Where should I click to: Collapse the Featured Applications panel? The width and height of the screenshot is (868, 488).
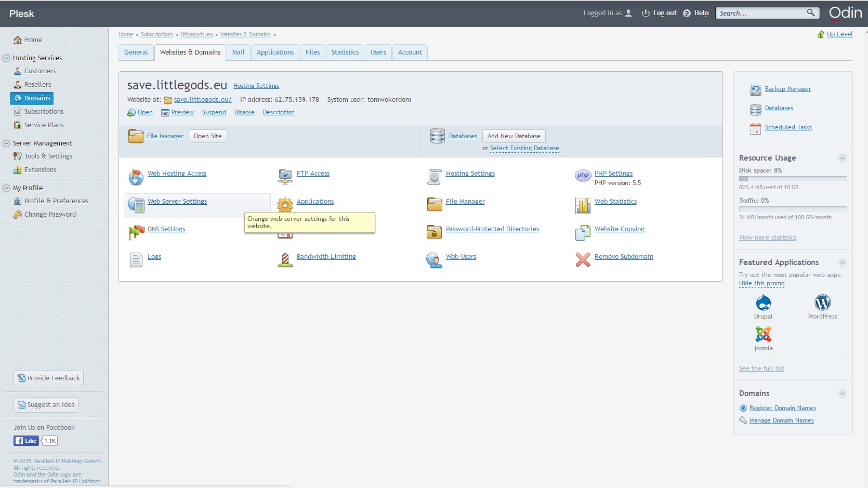click(843, 262)
